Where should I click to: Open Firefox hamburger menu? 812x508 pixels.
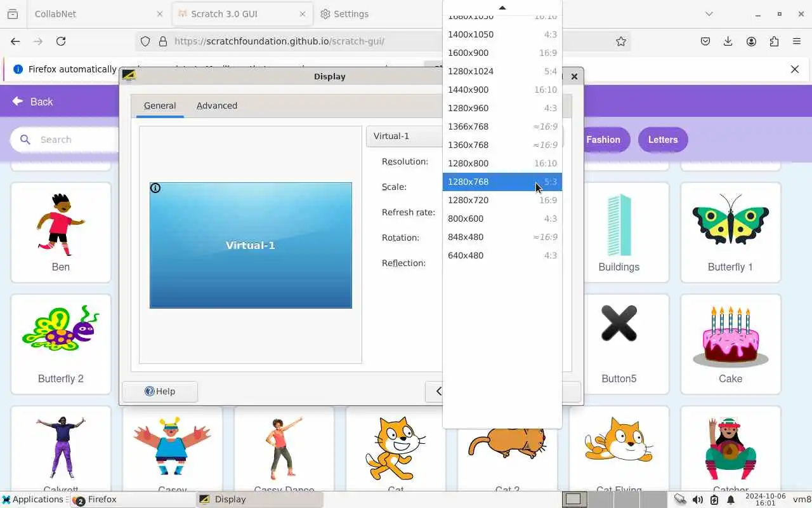click(797, 41)
